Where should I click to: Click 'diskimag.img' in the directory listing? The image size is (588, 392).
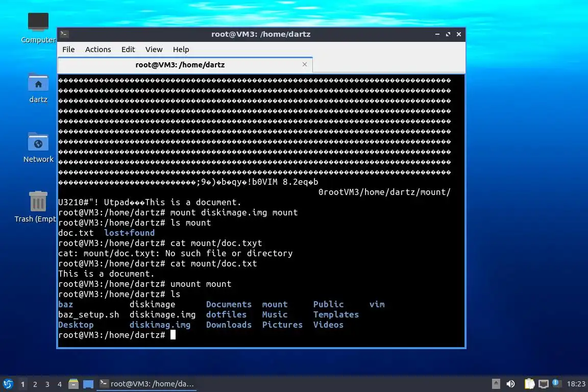coord(160,325)
